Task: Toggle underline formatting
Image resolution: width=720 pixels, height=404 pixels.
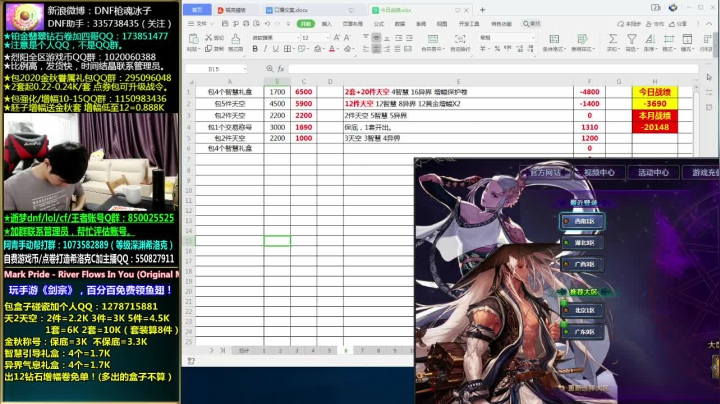Action: point(275,49)
